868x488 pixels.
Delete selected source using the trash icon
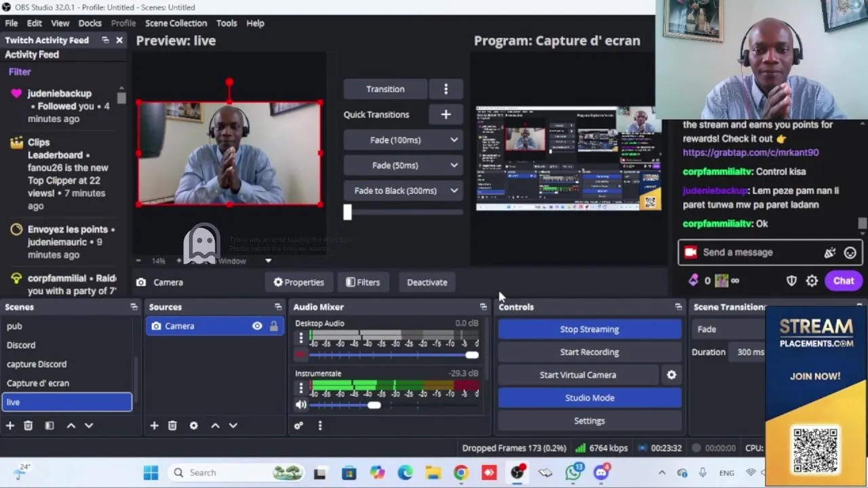(x=172, y=426)
